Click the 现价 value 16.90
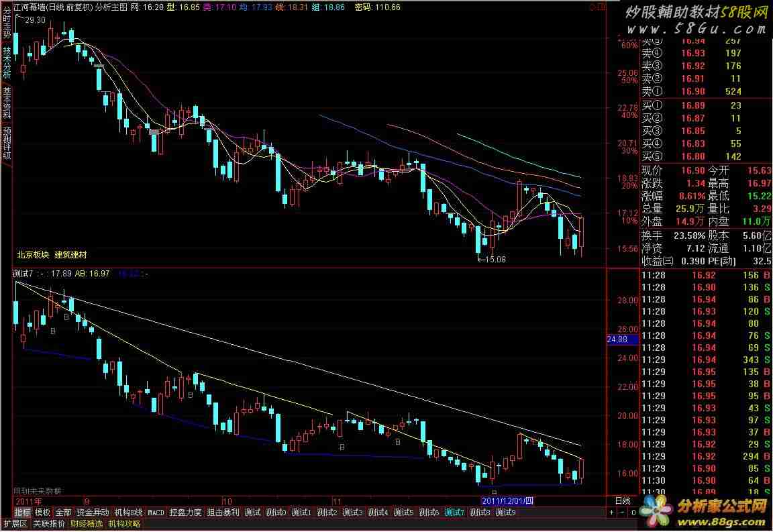This screenshot has width=773, height=532. pos(693,170)
